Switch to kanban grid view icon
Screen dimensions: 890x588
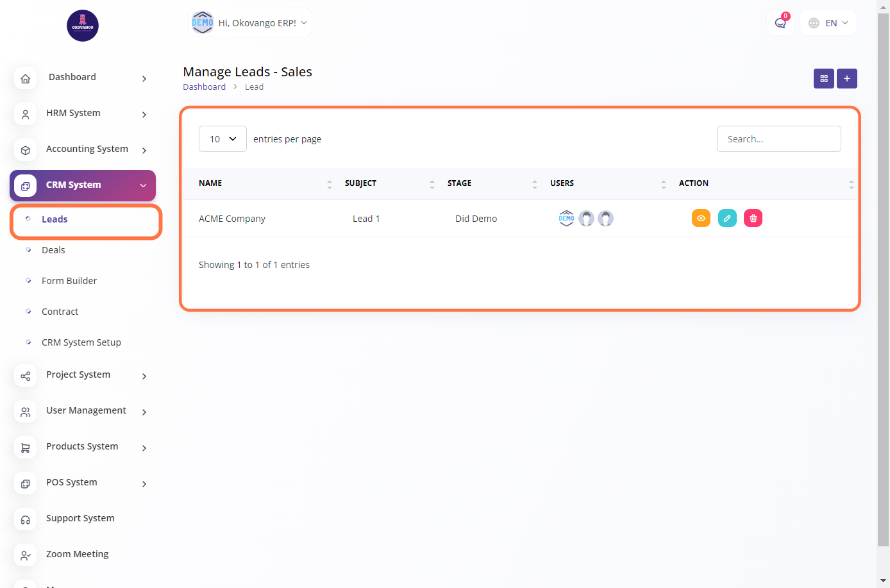(x=823, y=78)
